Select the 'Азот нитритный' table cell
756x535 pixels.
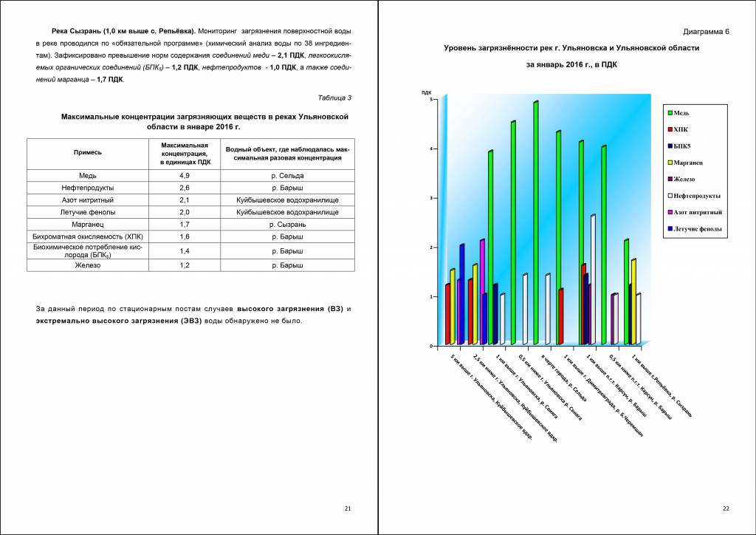[88, 200]
